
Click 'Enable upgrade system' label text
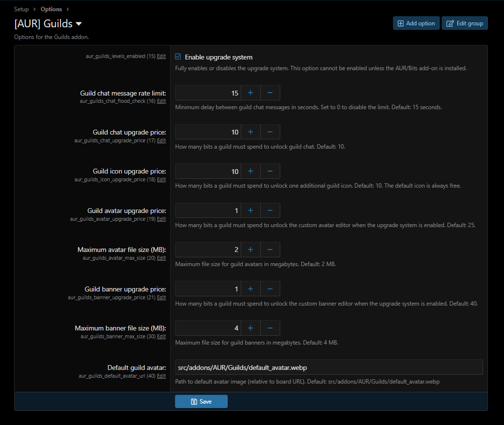218,57
